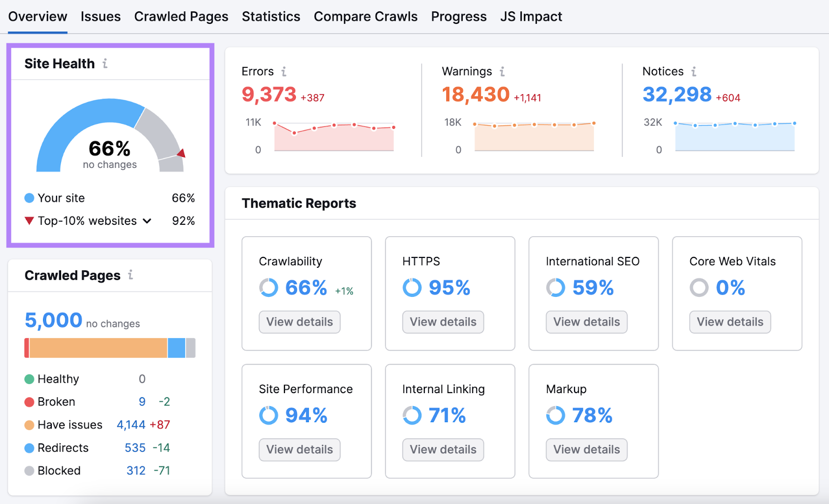Click the Core Web Vitals ring icon

699,287
